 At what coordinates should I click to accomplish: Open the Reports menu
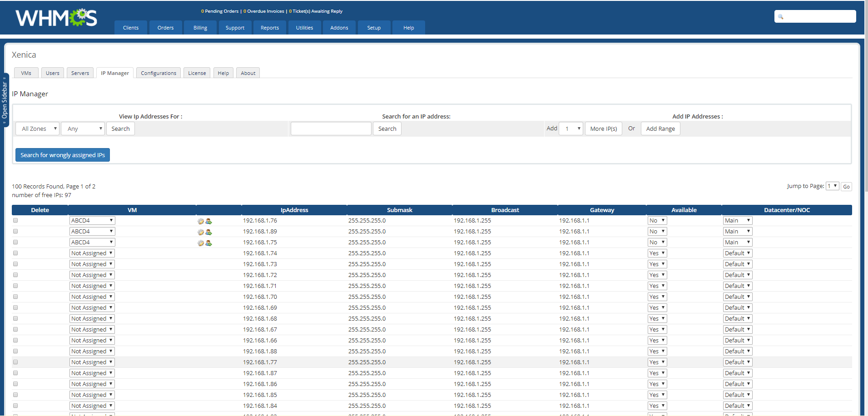[x=270, y=28]
